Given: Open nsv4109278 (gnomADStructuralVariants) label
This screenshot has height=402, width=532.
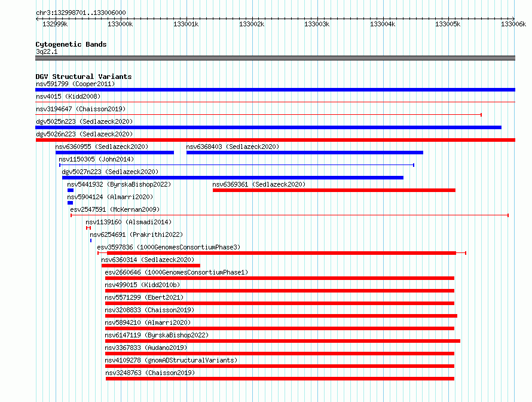Looking at the screenshot, I should [x=172, y=360].
